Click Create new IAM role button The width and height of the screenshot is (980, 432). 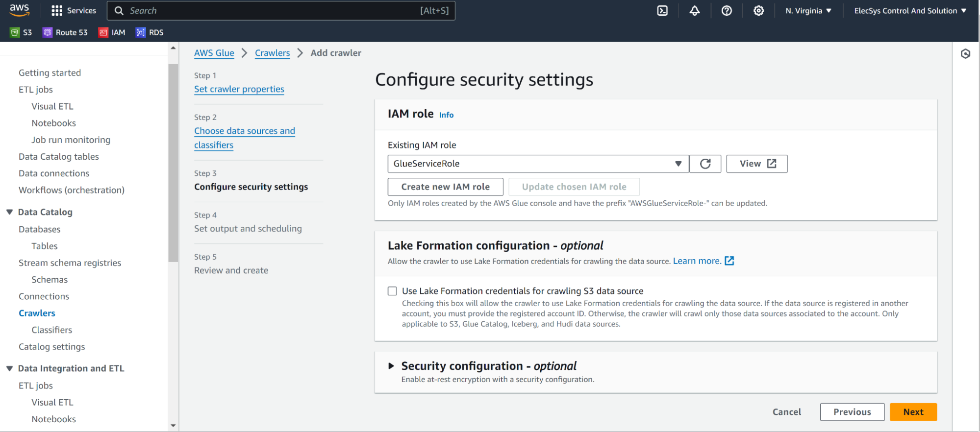[445, 187]
